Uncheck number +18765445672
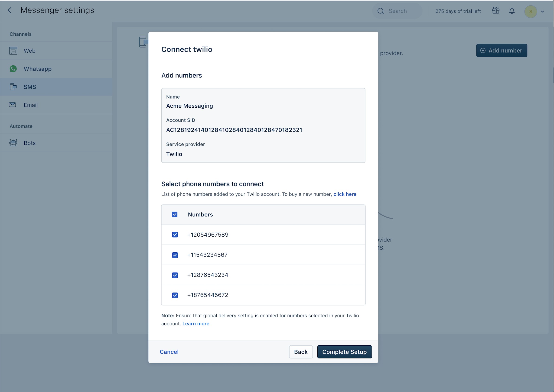 [x=175, y=295]
